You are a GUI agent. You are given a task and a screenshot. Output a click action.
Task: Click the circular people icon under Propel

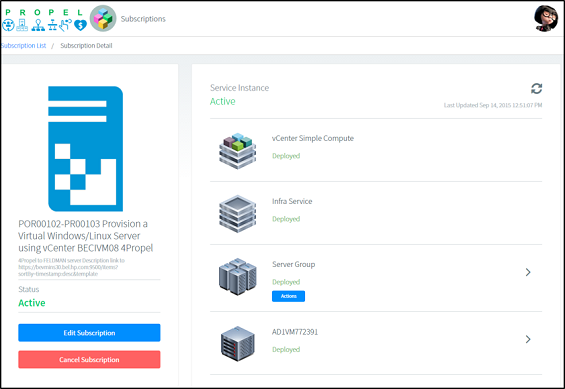[x=8, y=25]
